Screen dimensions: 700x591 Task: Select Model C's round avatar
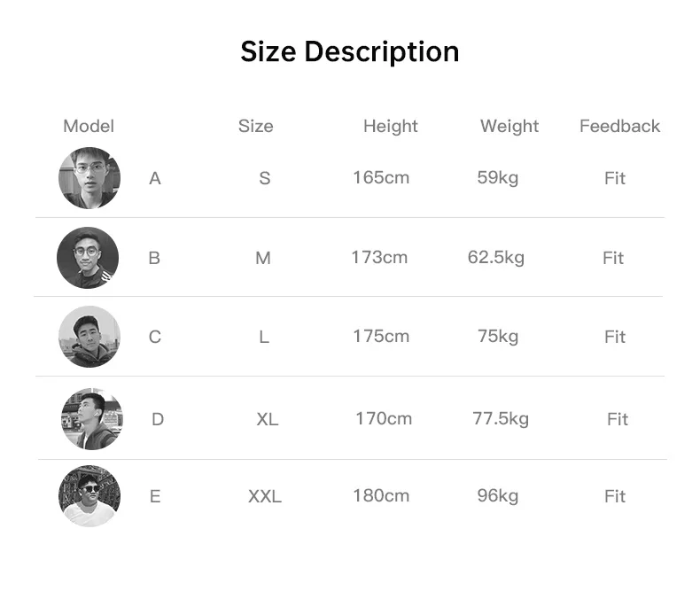(89, 337)
